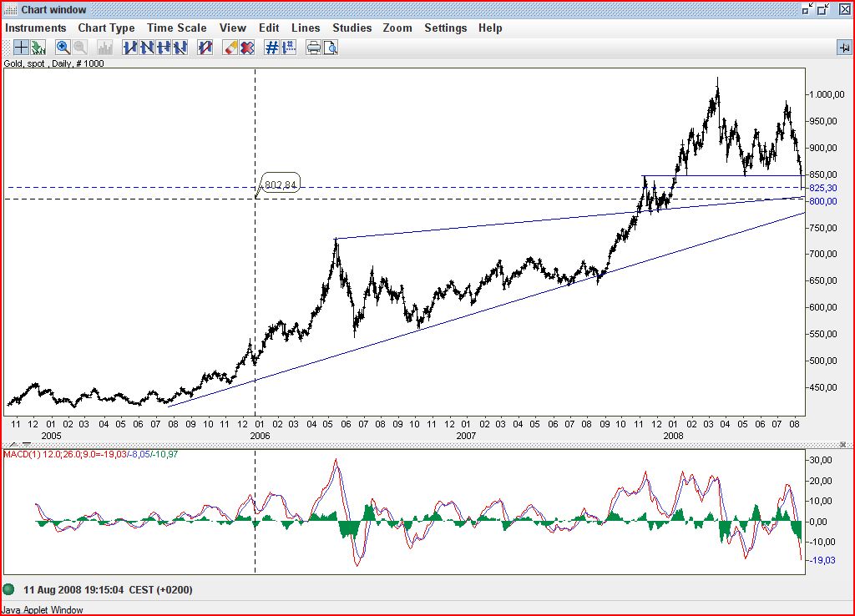The width and height of the screenshot is (855, 616).
Task: Open the Instruments menu
Action: point(35,28)
